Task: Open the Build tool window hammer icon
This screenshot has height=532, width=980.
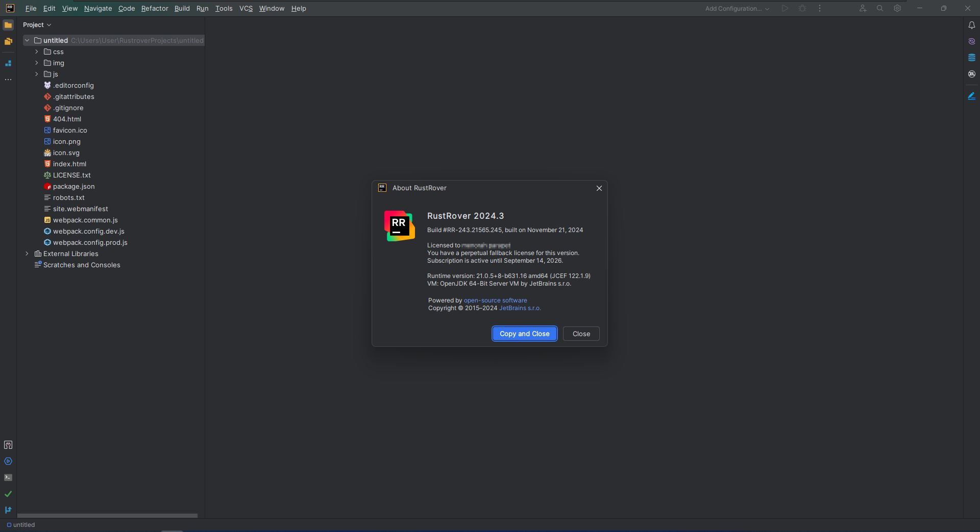Action: pyautogui.click(x=8, y=445)
